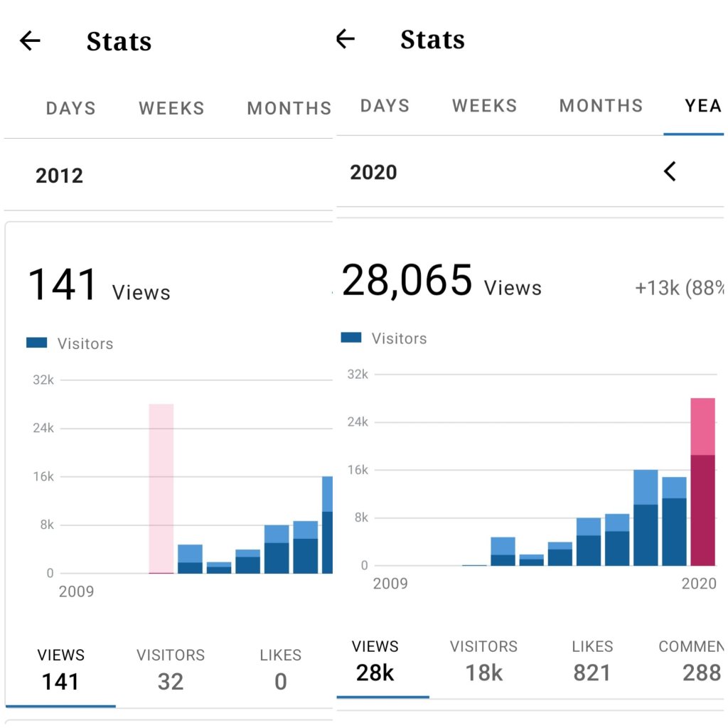Go to previous year using chevron beside 2020

pyautogui.click(x=669, y=171)
